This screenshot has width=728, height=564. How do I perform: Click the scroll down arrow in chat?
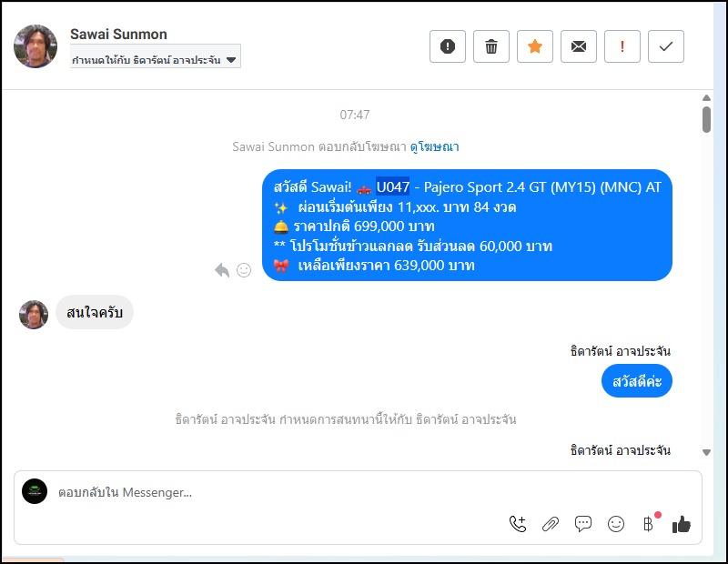click(x=706, y=452)
